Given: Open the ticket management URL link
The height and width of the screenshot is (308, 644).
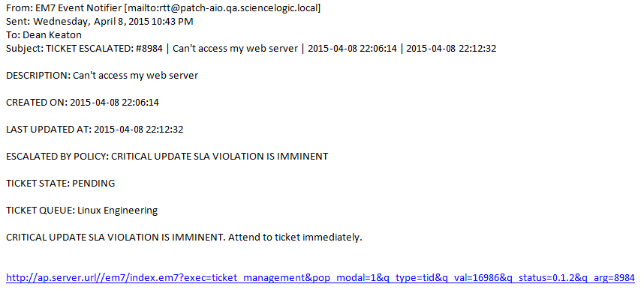Looking at the screenshot, I should [x=320, y=278].
